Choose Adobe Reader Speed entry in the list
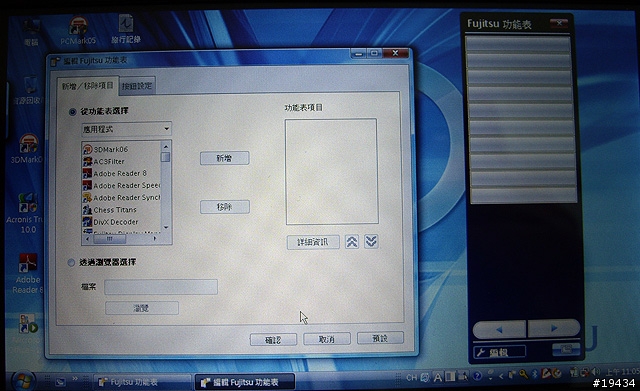This screenshot has height=391, width=640. tap(121, 185)
